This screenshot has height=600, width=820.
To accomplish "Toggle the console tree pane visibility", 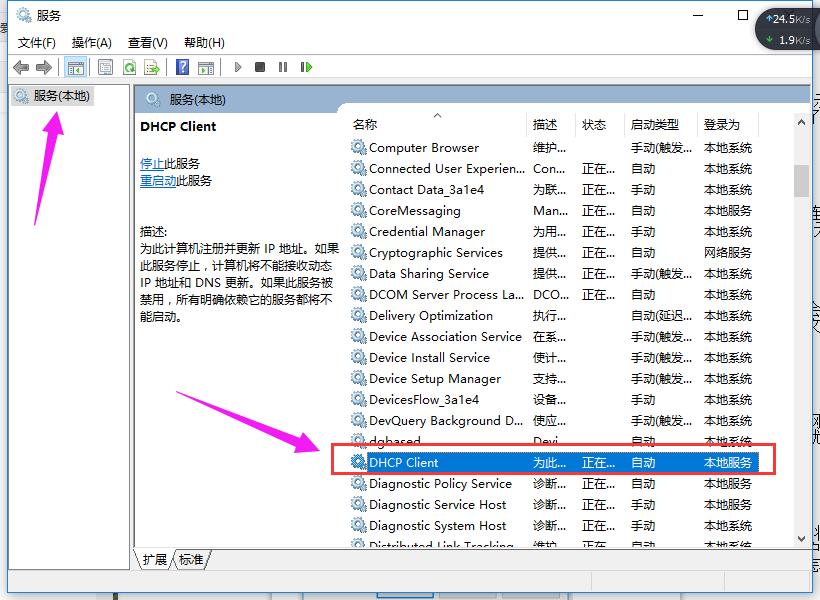I will point(76,67).
